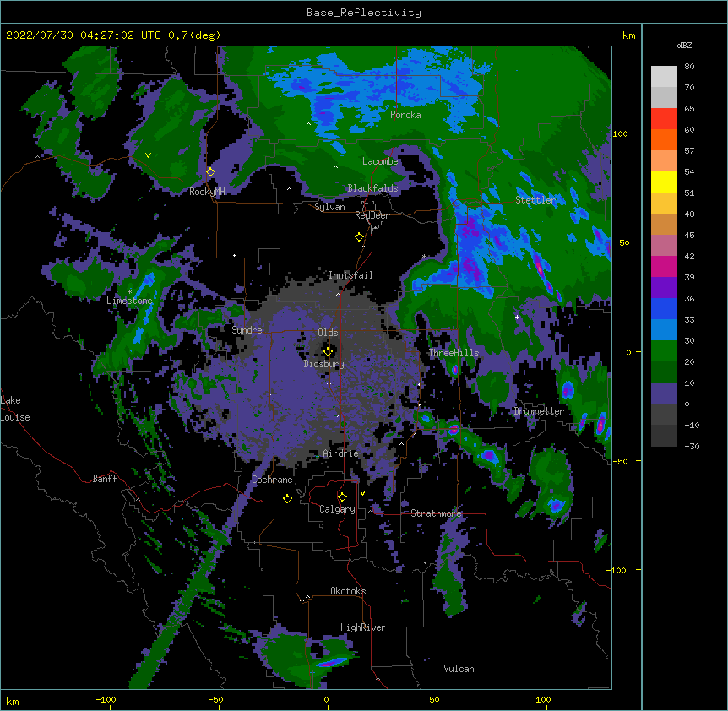Click the Innisfail label
The width and height of the screenshot is (728, 711).
coord(350,275)
